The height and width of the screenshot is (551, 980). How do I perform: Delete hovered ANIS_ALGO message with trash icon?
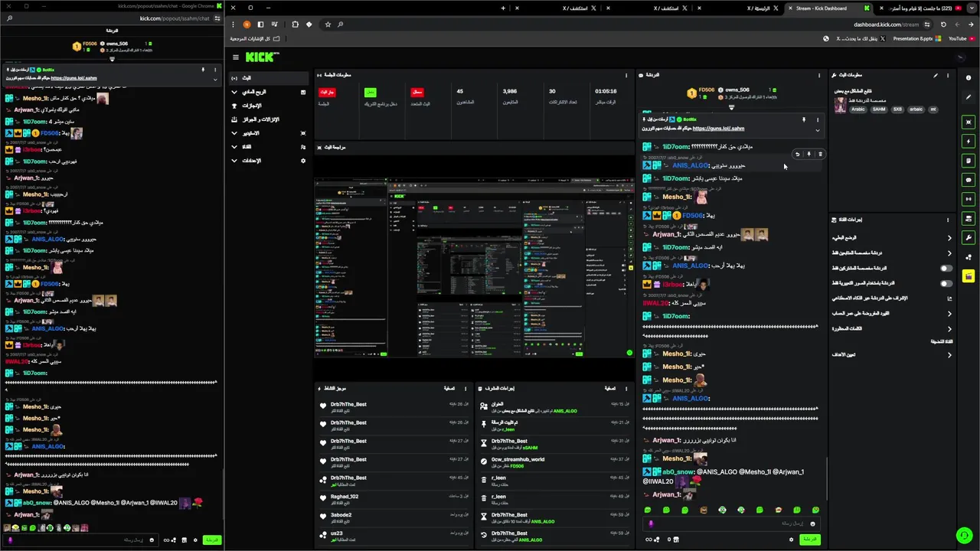point(820,154)
